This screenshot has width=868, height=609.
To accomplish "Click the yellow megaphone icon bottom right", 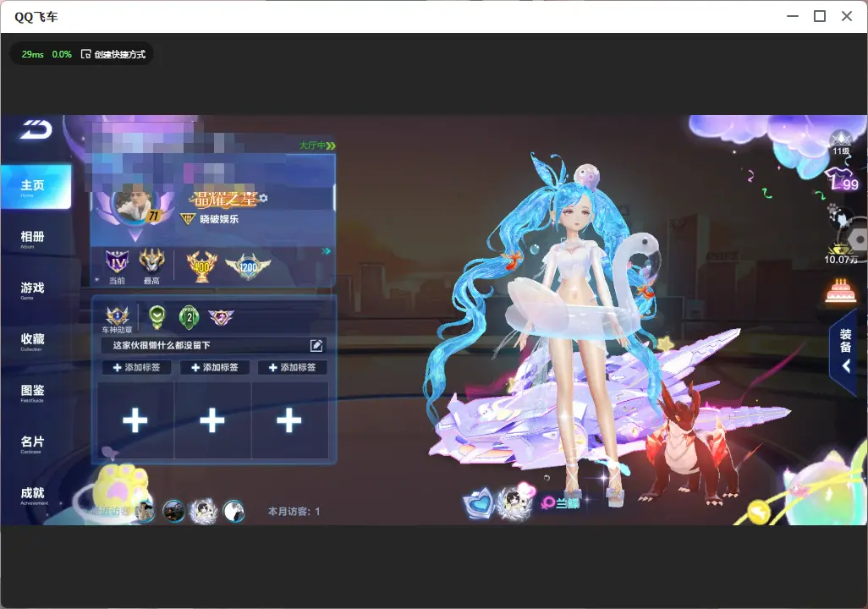I will point(759,512).
